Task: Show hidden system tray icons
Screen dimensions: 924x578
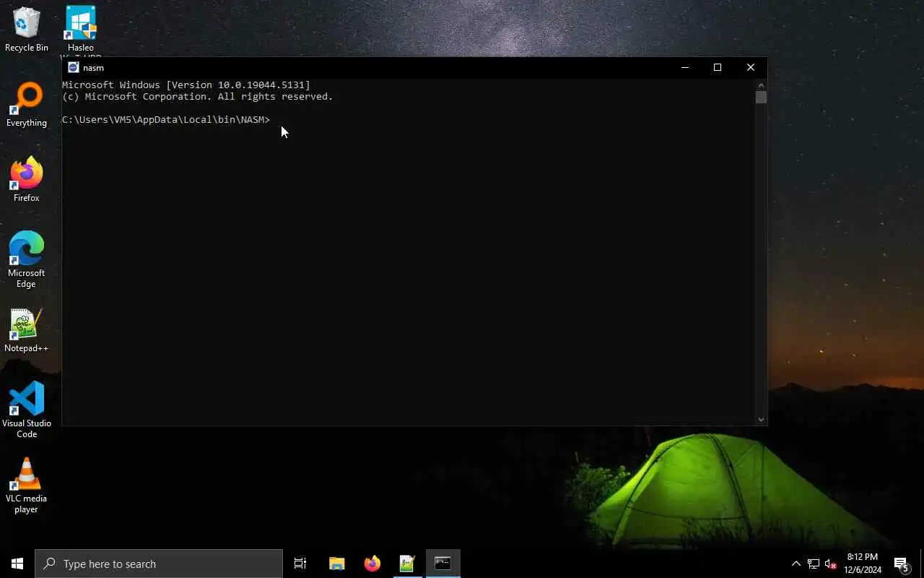Action: [796, 564]
